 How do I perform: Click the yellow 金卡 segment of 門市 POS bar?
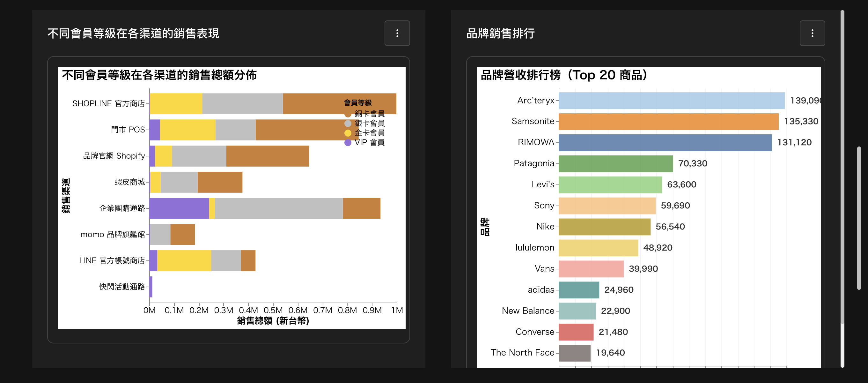pos(188,130)
